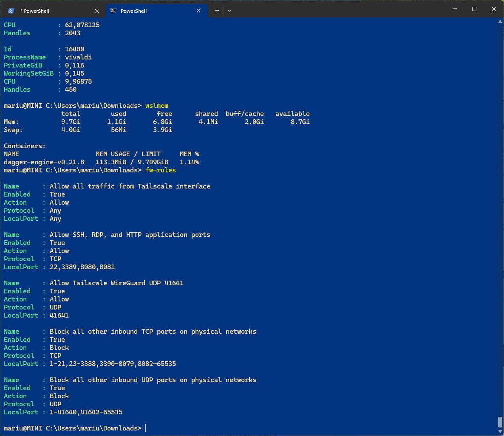Click the PowerShell icon on second tab
The width and height of the screenshot is (504, 436).
(x=113, y=11)
